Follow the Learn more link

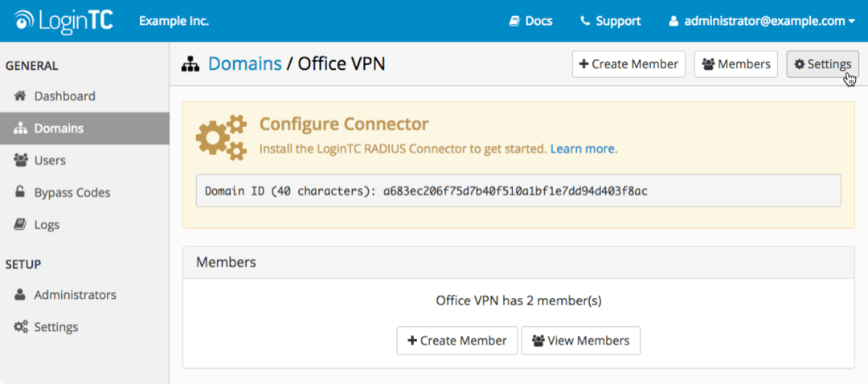[x=583, y=149]
